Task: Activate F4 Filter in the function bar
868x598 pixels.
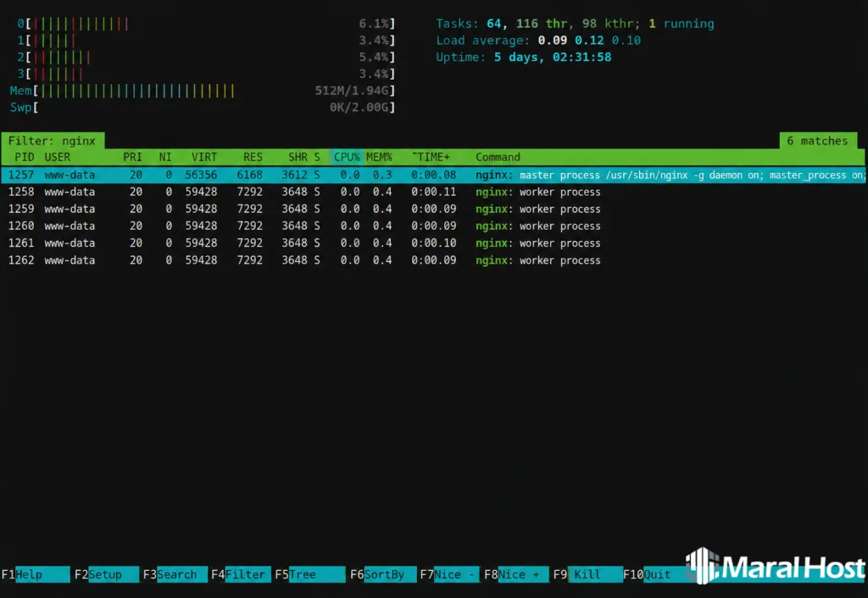Action: tap(241, 575)
